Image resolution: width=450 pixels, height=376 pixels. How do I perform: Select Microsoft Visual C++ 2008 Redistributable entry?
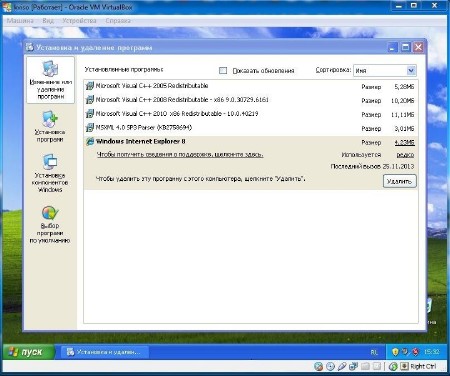251,100
